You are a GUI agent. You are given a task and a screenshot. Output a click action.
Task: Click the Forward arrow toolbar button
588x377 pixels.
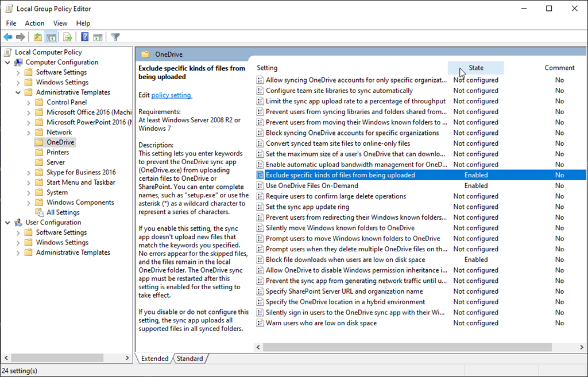(x=21, y=37)
